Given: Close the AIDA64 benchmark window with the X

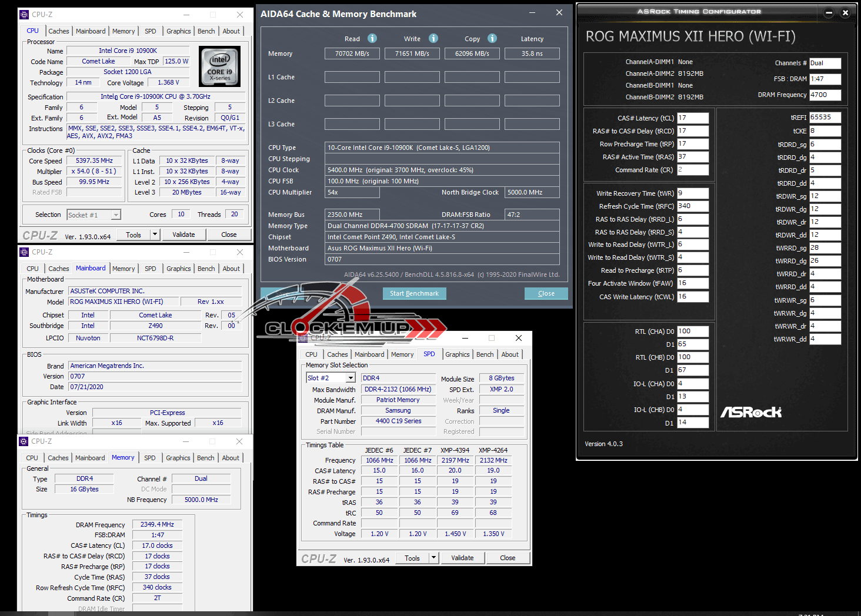Looking at the screenshot, I should 559,12.
